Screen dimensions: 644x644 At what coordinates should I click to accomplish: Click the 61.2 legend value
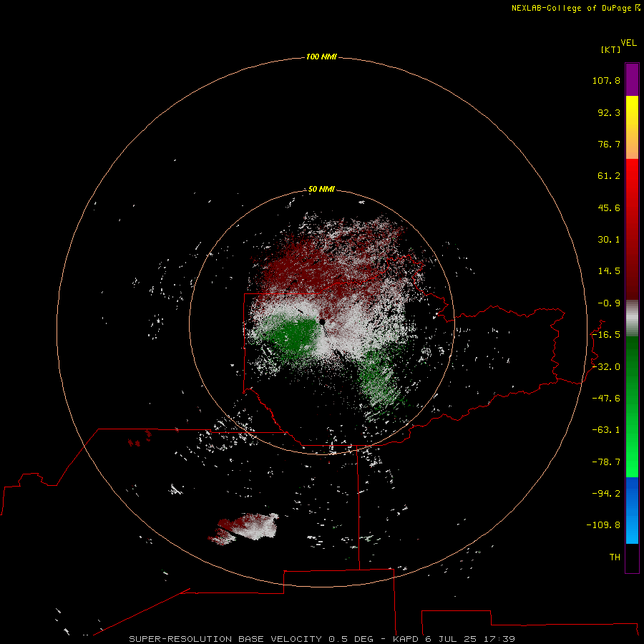(x=609, y=176)
